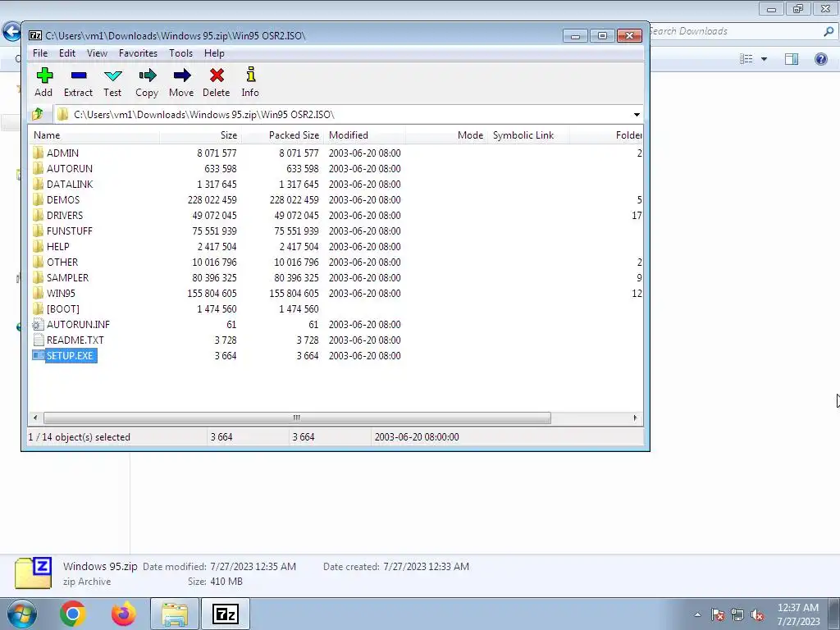Sort by Size column header

(200, 135)
